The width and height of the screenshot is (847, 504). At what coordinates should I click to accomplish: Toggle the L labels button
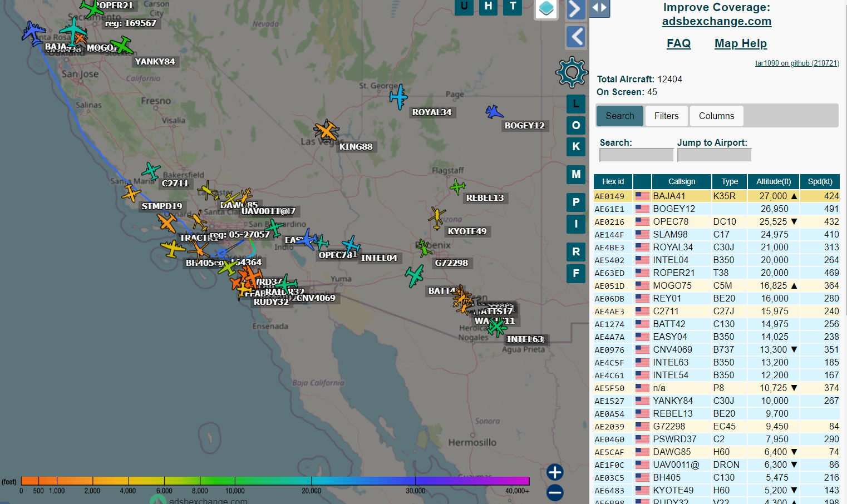tap(576, 103)
